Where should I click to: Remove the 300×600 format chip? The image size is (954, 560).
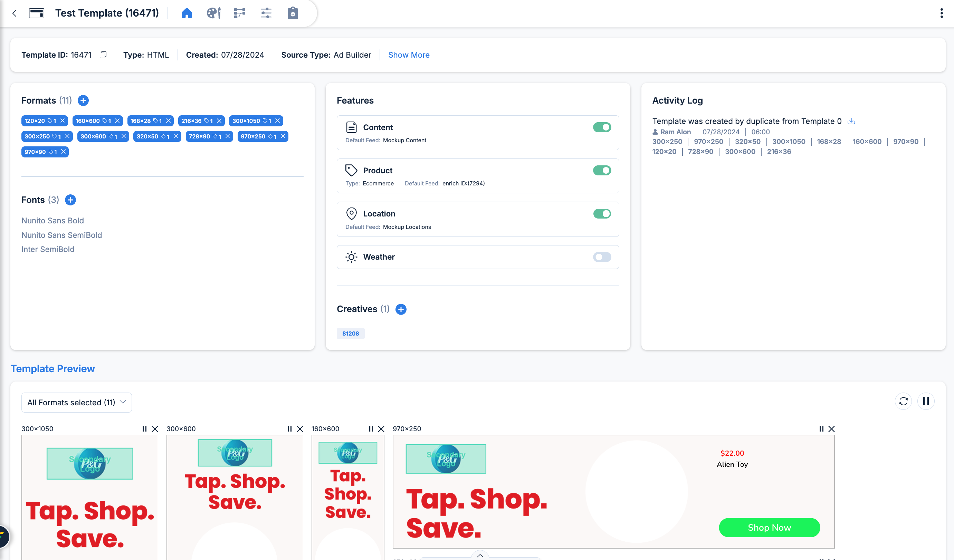click(x=124, y=136)
